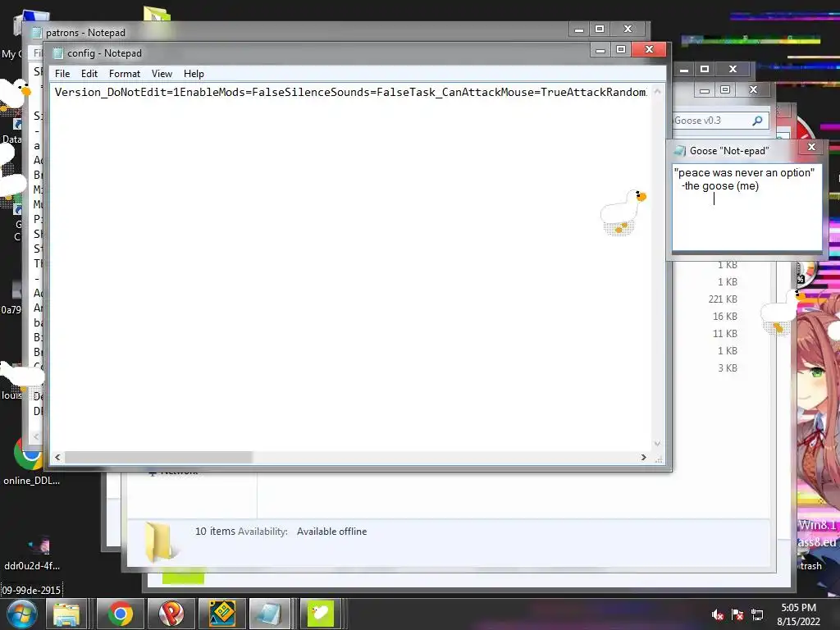The image size is (840, 630).
Task: Select the 09-99de-2915 desktop item
Action: [31, 591]
